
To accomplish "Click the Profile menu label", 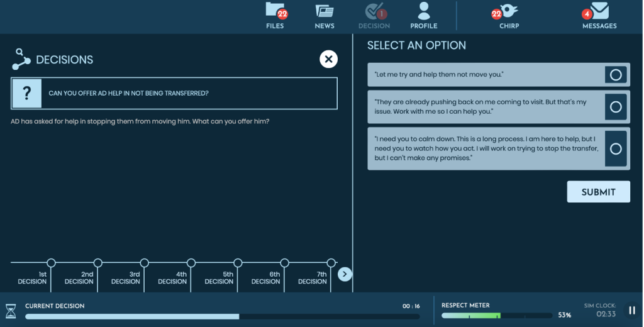I will click(424, 26).
